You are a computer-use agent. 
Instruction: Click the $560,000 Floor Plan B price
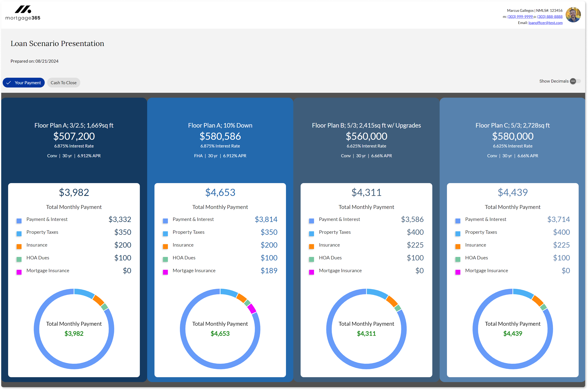(x=366, y=136)
